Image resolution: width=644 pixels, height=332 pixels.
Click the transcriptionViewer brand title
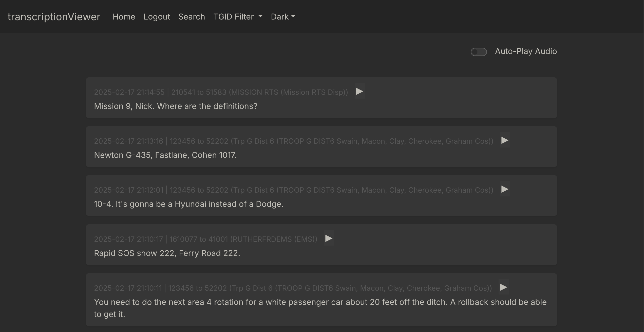[x=54, y=17]
